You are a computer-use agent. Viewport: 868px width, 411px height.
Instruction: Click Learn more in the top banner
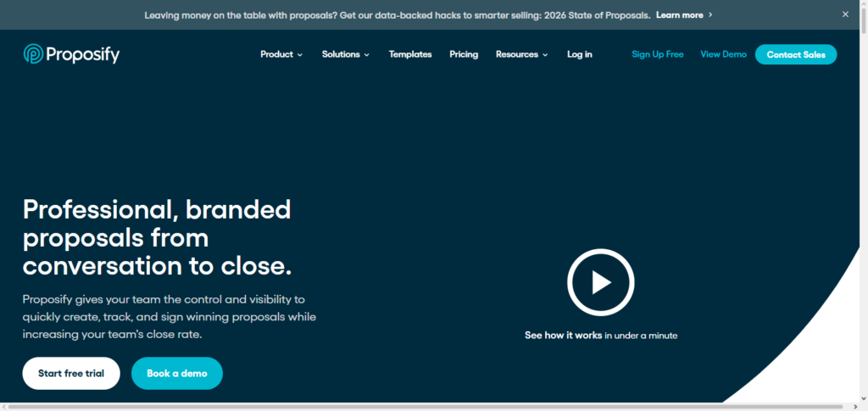tap(679, 15)
